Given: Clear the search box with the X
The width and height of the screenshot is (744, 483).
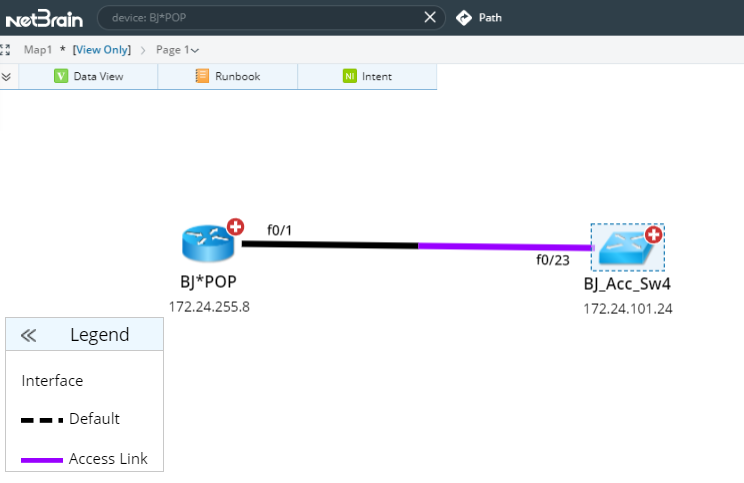Looking at the screenshot, I should [x=430, y=18].
